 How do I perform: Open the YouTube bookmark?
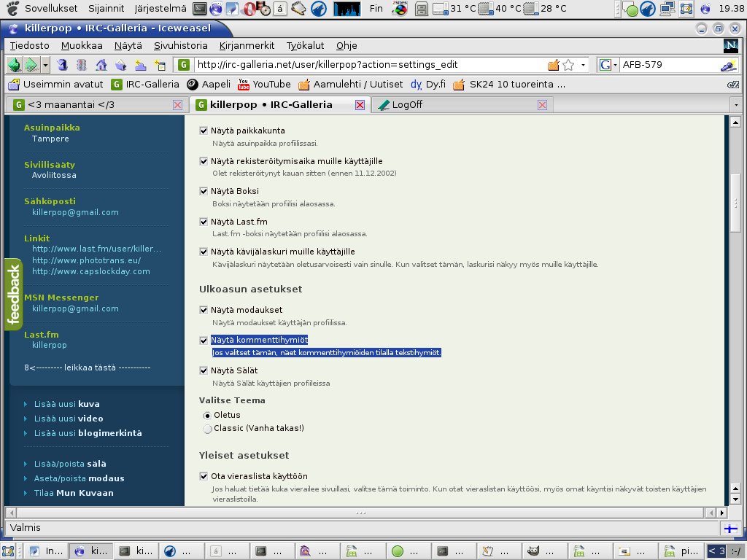(264, 85)
